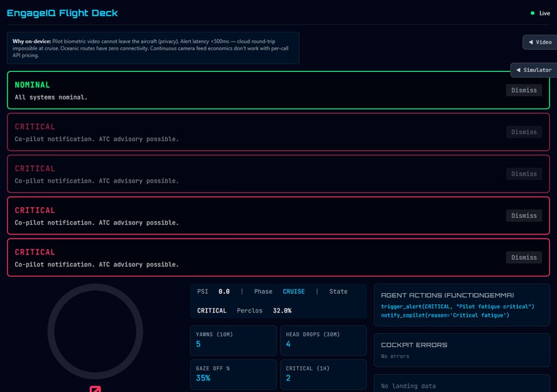Click the EngageIQ Flight Deck title
The image size is (557, 392).
[62, 13]
